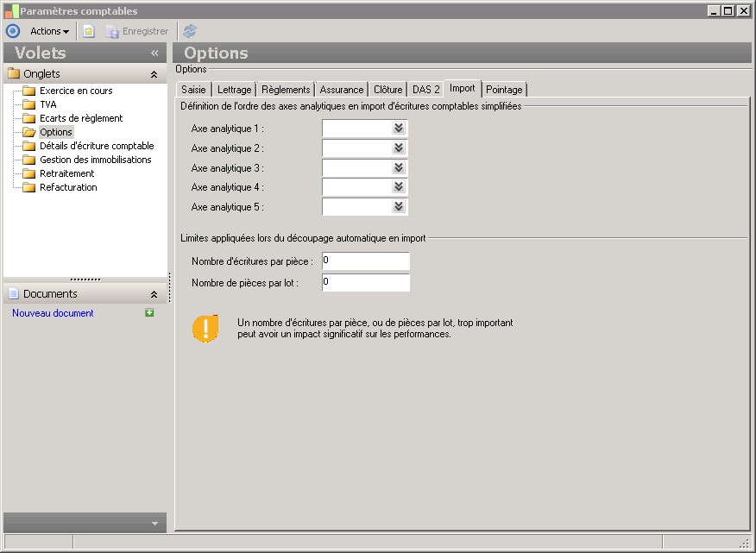
Task: Click folder icon beside Ecarts de règlement
Action: pyautogui.click(x=29, y=118)
